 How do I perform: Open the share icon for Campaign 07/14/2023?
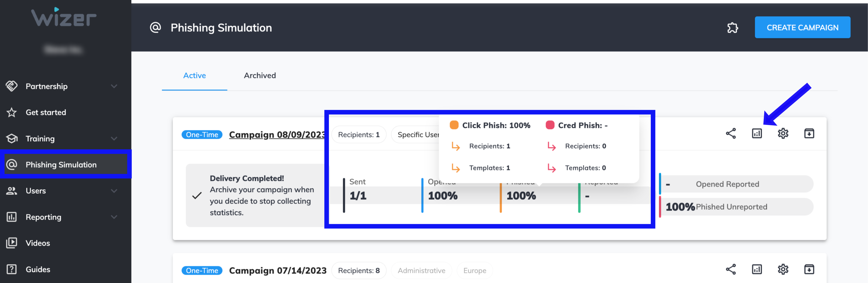(731, 269)
